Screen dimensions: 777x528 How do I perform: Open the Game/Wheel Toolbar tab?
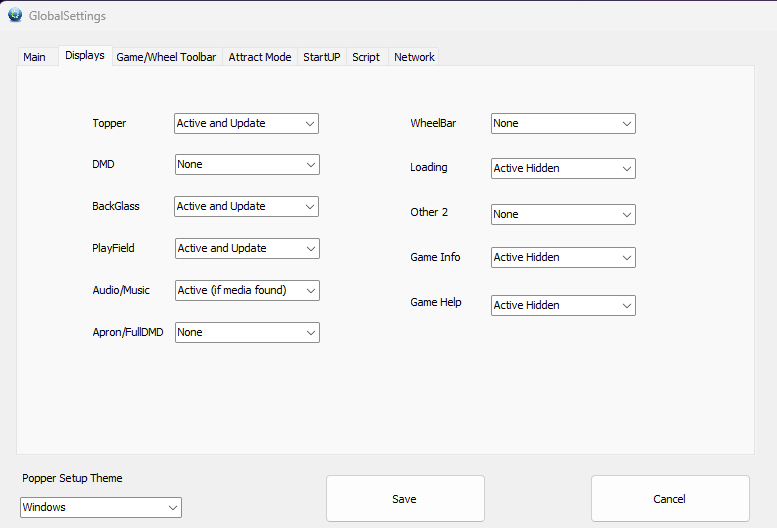tap(166, 57)
